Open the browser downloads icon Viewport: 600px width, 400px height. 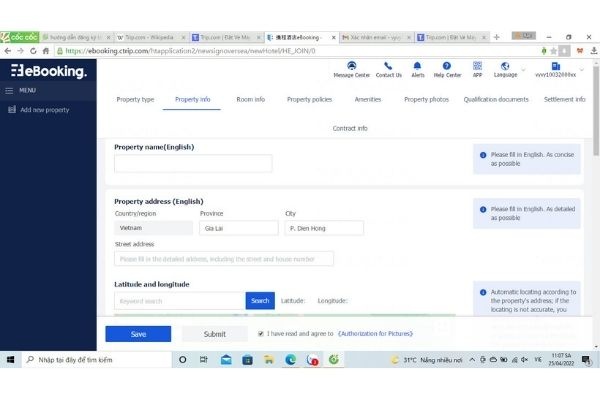tap(593, 51)
